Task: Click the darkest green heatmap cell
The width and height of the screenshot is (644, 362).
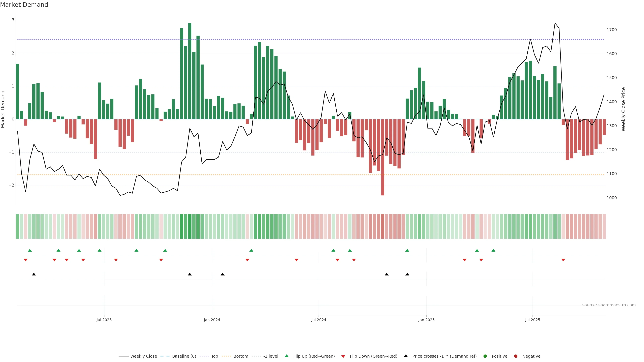Action: click(190, 226)
